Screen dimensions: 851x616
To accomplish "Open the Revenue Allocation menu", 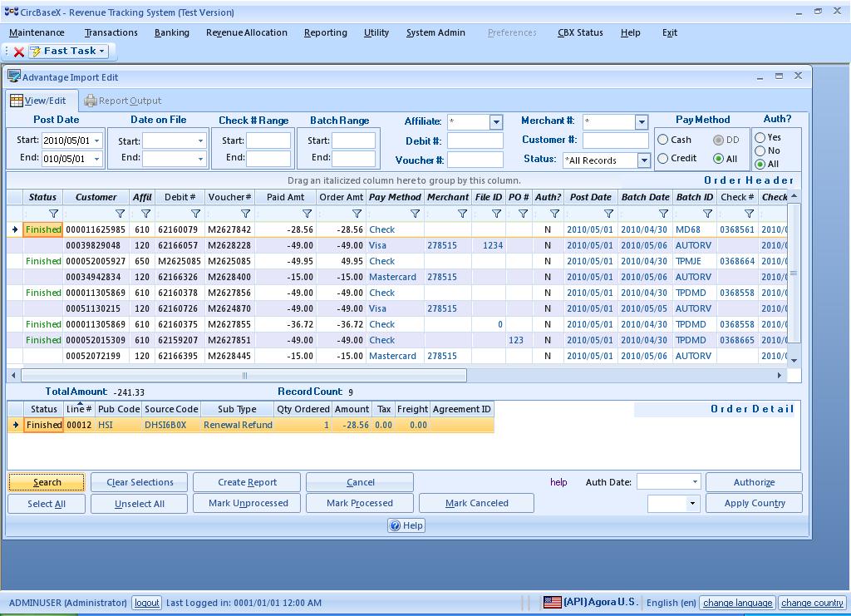I will tap(246, 32).
